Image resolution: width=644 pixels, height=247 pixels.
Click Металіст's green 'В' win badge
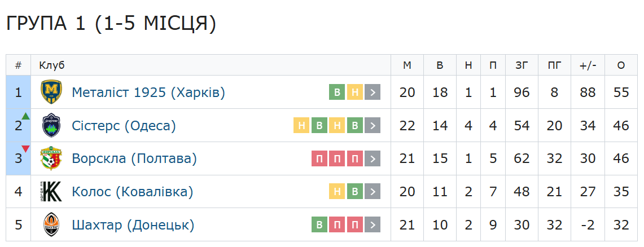(x=338, y=92)
